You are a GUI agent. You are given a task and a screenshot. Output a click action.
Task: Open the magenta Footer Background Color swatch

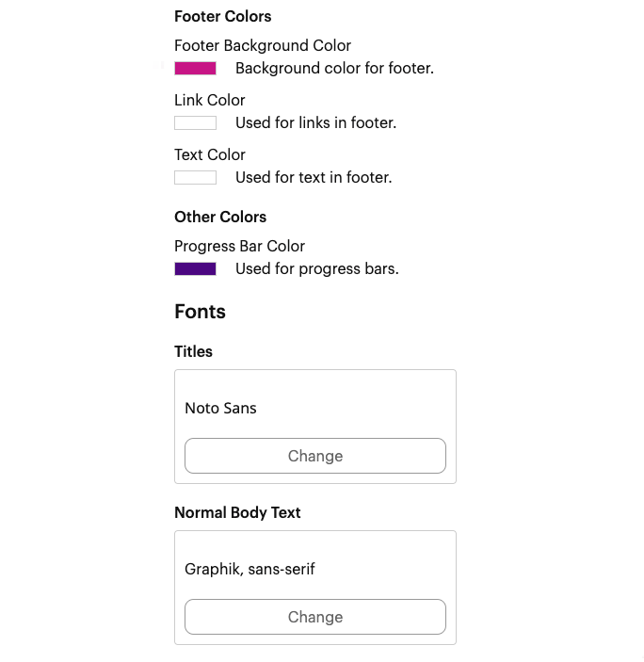195,68
